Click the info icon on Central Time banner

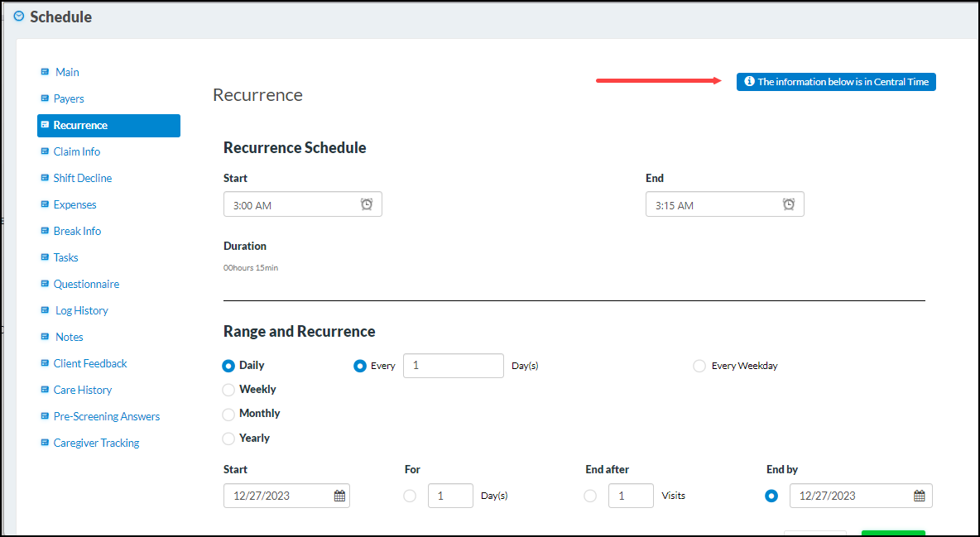(x=750, y=81)
